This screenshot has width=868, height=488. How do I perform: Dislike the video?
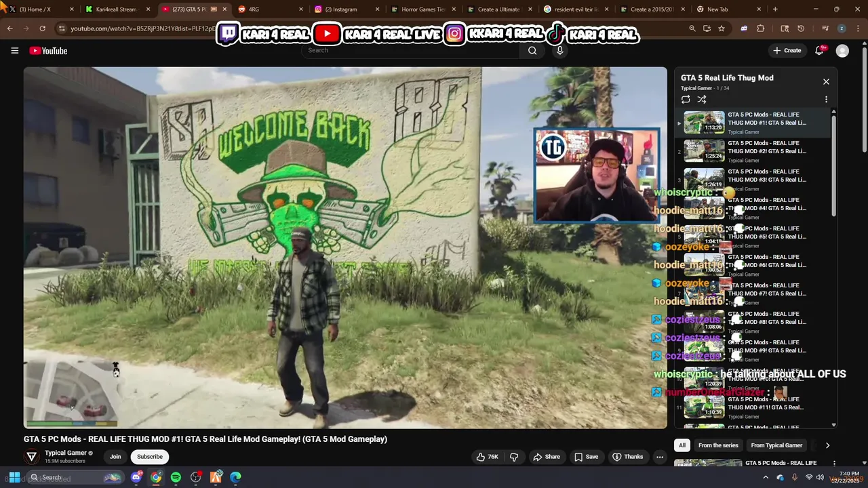click(x=514, y=457)
